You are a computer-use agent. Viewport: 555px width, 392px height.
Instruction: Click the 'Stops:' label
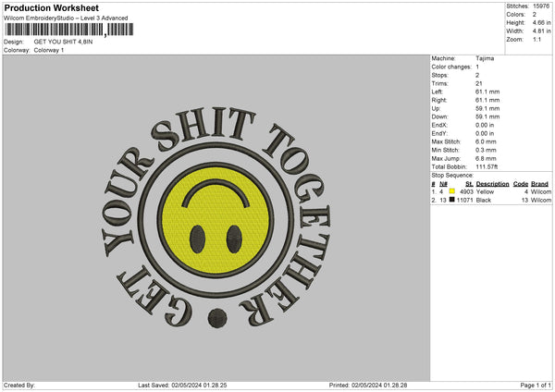439,75
